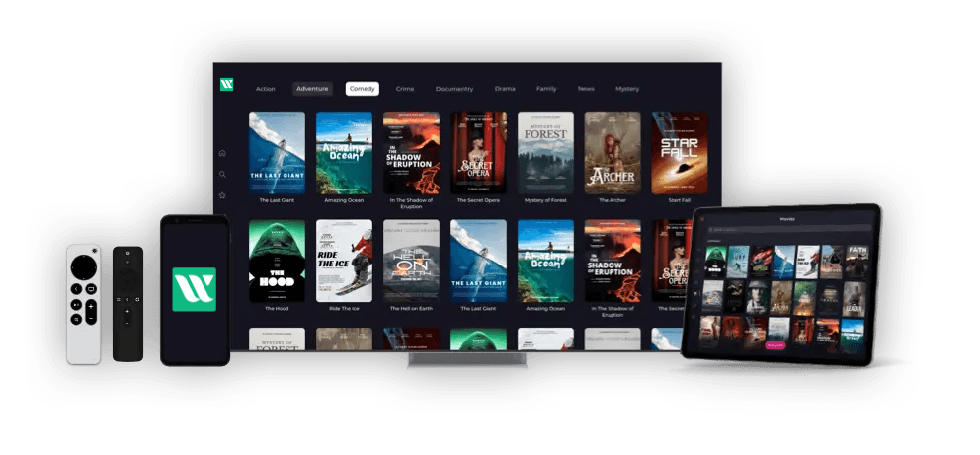Open the green Hood poster on the tablet
The image size is (980, 455).
click(x=716, y=263)
